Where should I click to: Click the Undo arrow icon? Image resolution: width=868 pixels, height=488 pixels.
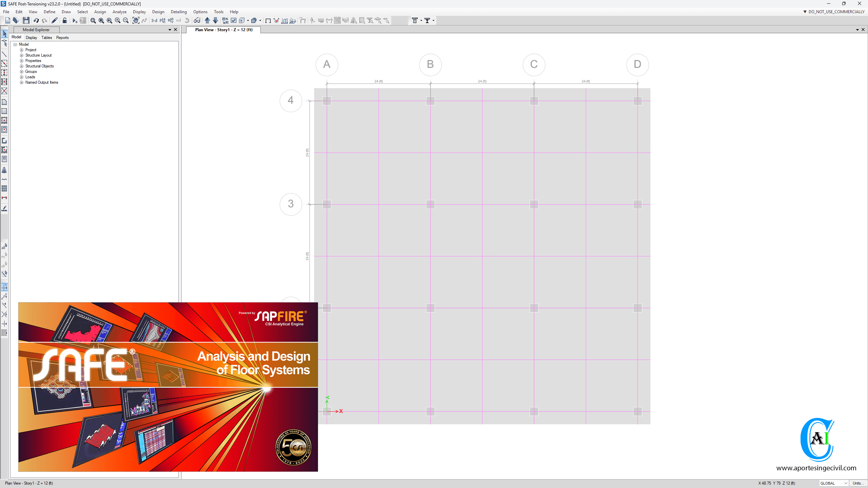[x=36, y=21]
